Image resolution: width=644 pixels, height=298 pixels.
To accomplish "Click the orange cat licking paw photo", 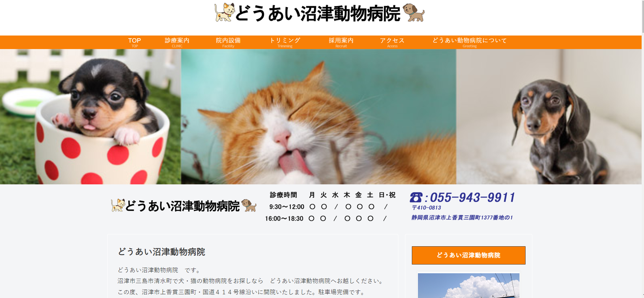I will (x=318, y=117).
